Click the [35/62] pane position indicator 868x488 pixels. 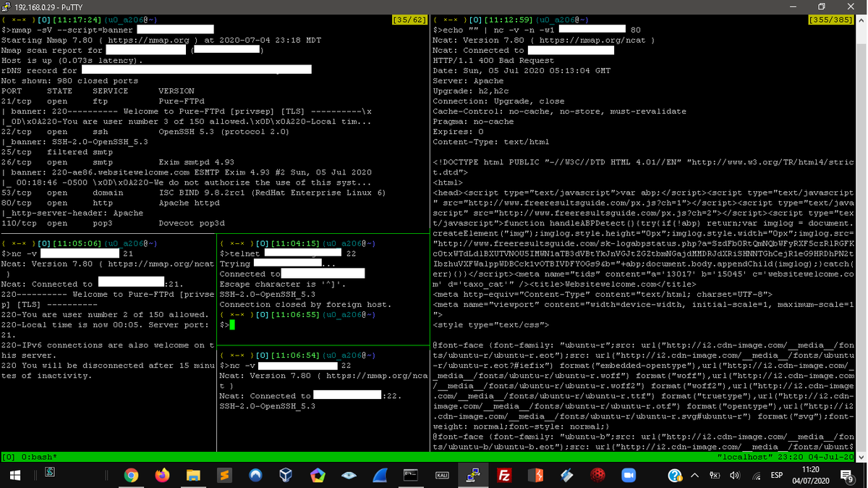(x=409, y=20)
